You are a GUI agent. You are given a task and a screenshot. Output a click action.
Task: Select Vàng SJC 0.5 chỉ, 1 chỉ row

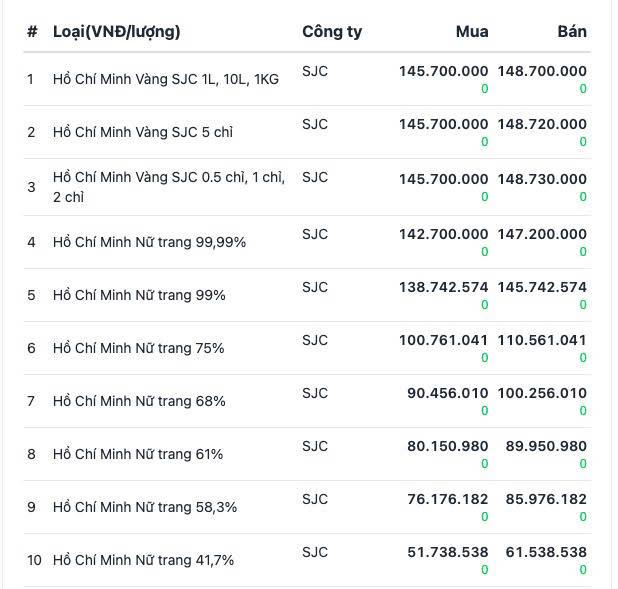[x=307, y=187]
